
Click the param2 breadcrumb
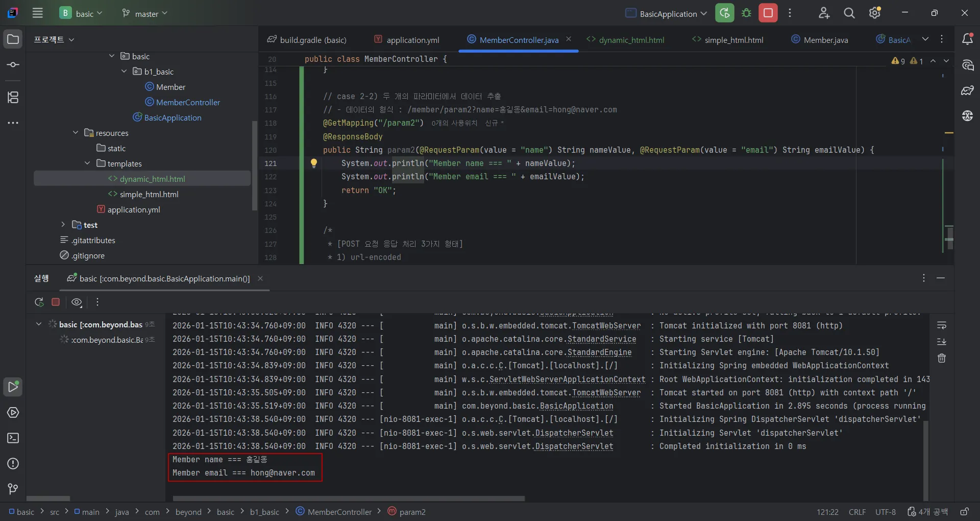click(x=407, y=512)
